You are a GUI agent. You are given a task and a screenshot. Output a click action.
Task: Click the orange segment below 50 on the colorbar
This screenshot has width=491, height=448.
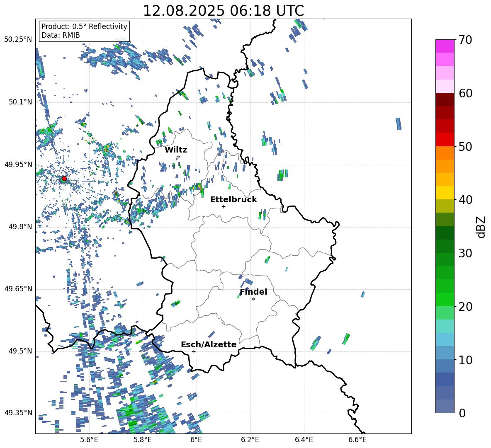[x=445, y=153]
